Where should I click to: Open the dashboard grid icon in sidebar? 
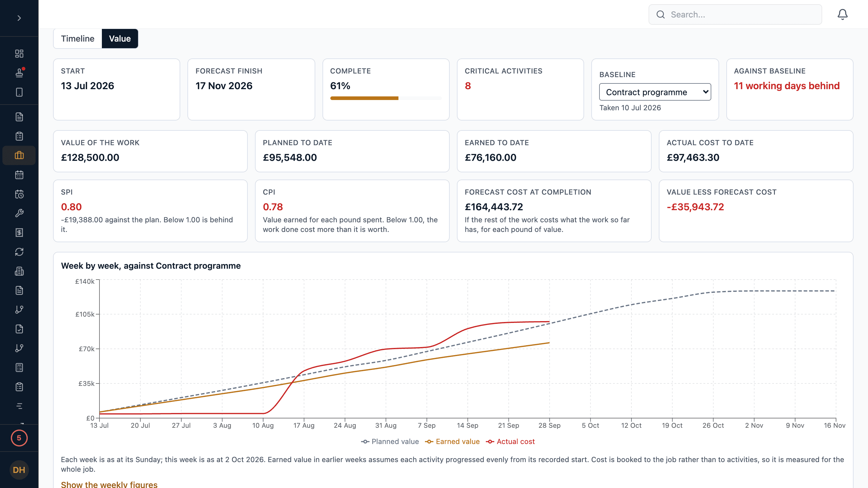coord(19,54)
